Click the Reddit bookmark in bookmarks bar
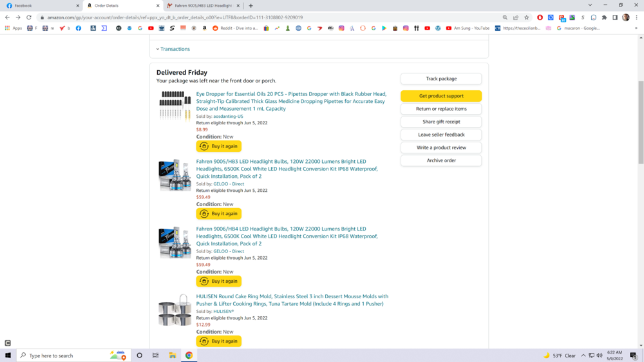644x362 pixels. 235,28
